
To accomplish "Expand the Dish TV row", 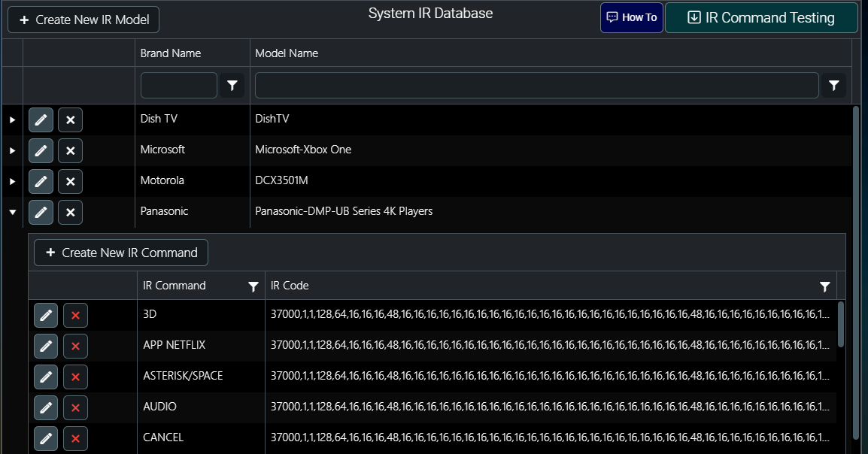I will coord(12,120).
